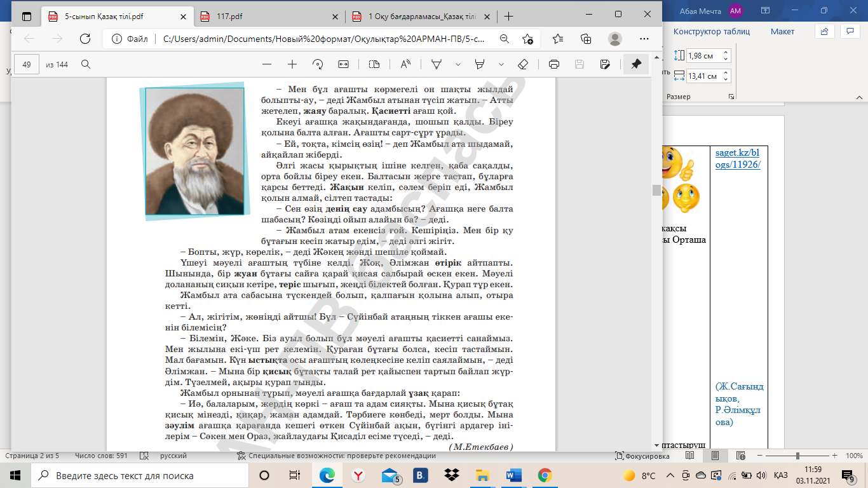Open Edge Settings and more menu
The width and height of the screenshot is (868, 488).
pyautogui.click(x=643, y=39)
